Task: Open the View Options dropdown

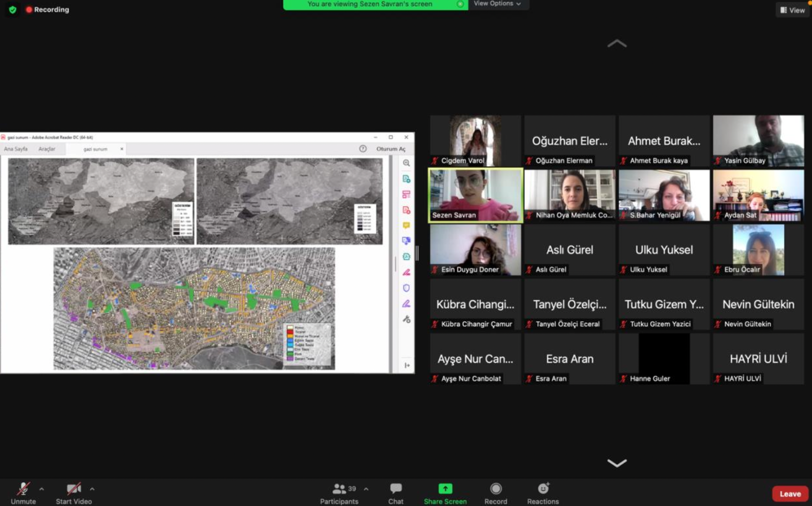Action: [497, 4]
